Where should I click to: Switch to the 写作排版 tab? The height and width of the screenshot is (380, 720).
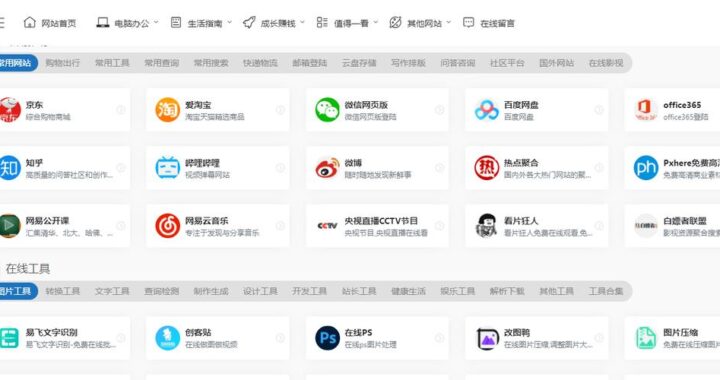[x=408, y=63]
